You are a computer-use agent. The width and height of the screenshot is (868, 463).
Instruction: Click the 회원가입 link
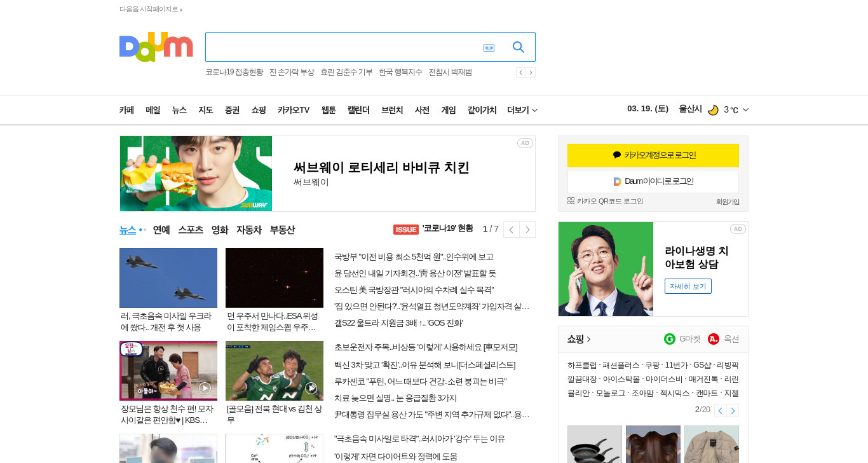click(x=728, y=202)
